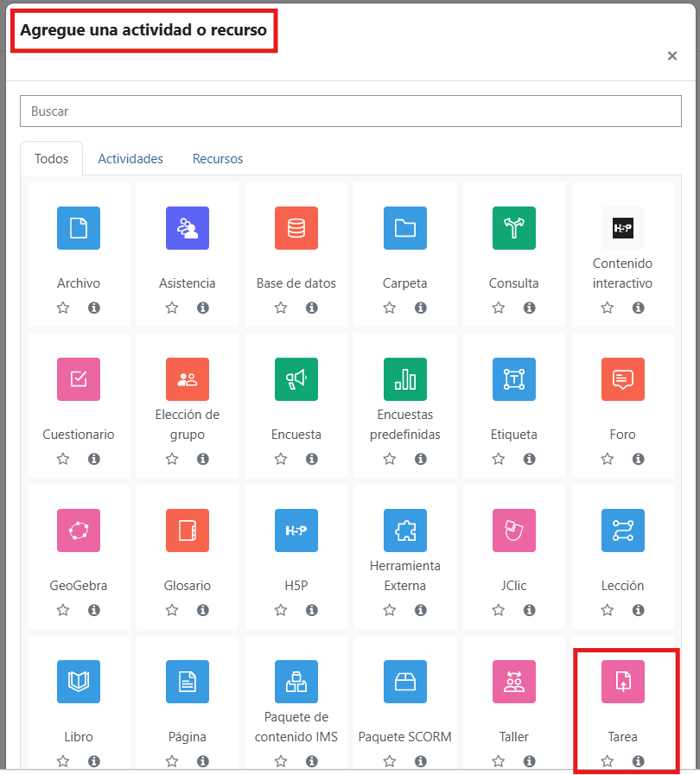This screenshot has width=700, height=775.
Task: Focus the Buscar search field
Action: click(351, 111)
